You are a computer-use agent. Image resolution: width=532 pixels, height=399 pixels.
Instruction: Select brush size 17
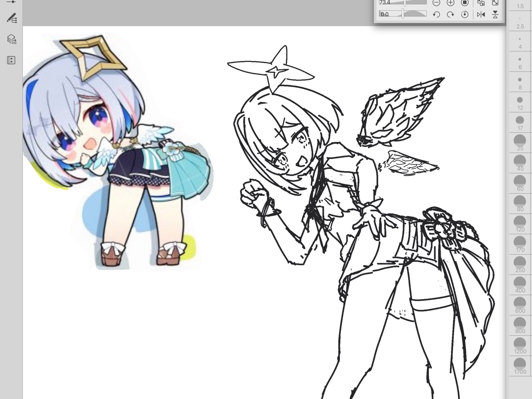(x=520, y=123)
